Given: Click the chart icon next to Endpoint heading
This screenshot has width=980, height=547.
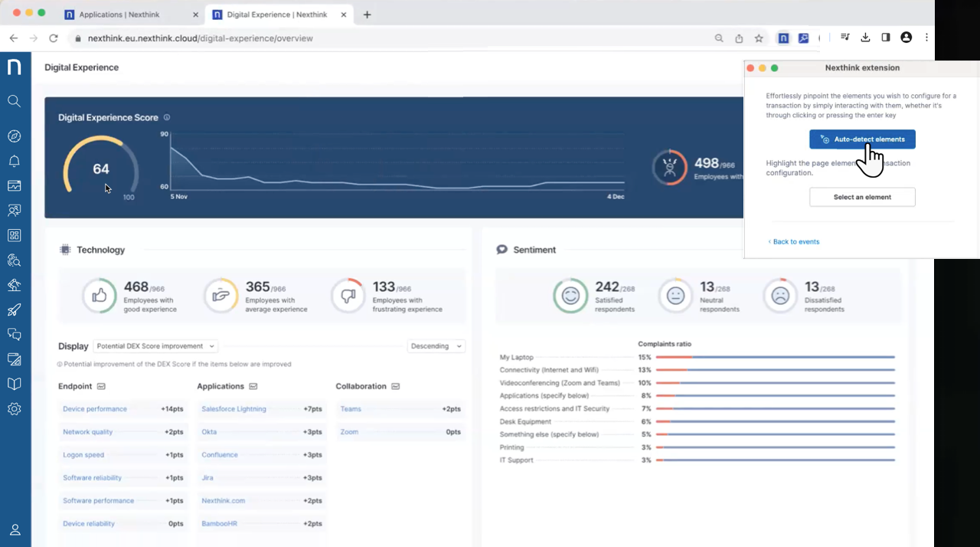Looking at the screenshot, I should click(101, 387).
